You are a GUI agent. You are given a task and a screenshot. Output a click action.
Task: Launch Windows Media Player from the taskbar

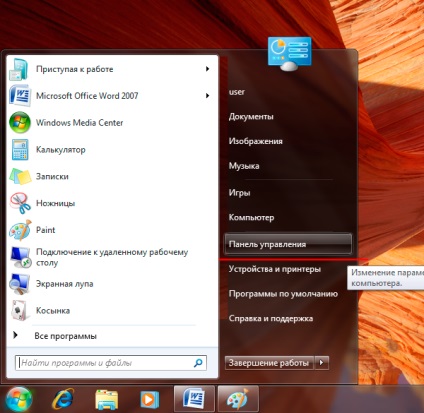point(150,399)
